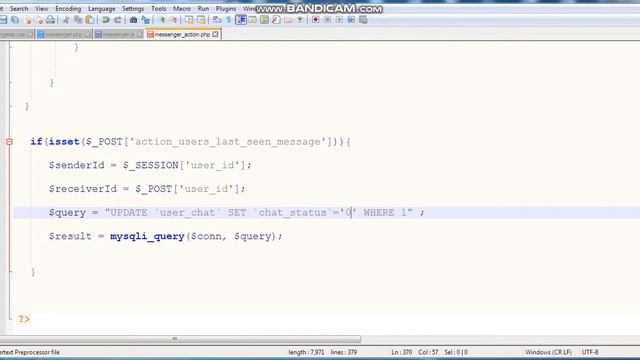Open the Language menu
Viewport: 640px width, 360px height.
point(102,9)
